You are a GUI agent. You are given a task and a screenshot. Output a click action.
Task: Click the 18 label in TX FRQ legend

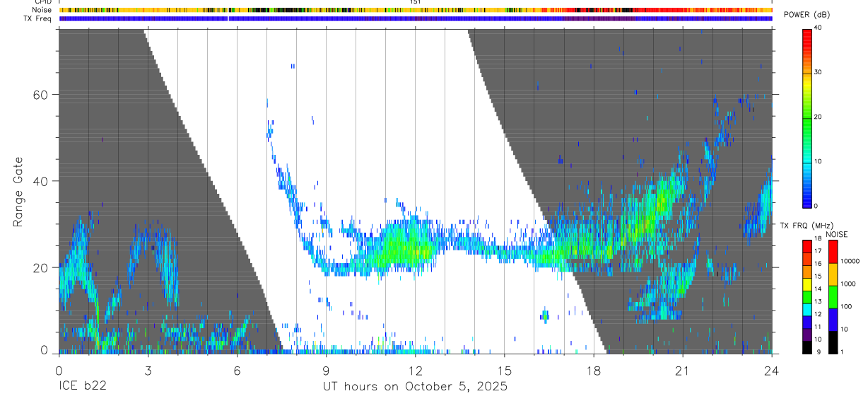click(x=818, y=239)
